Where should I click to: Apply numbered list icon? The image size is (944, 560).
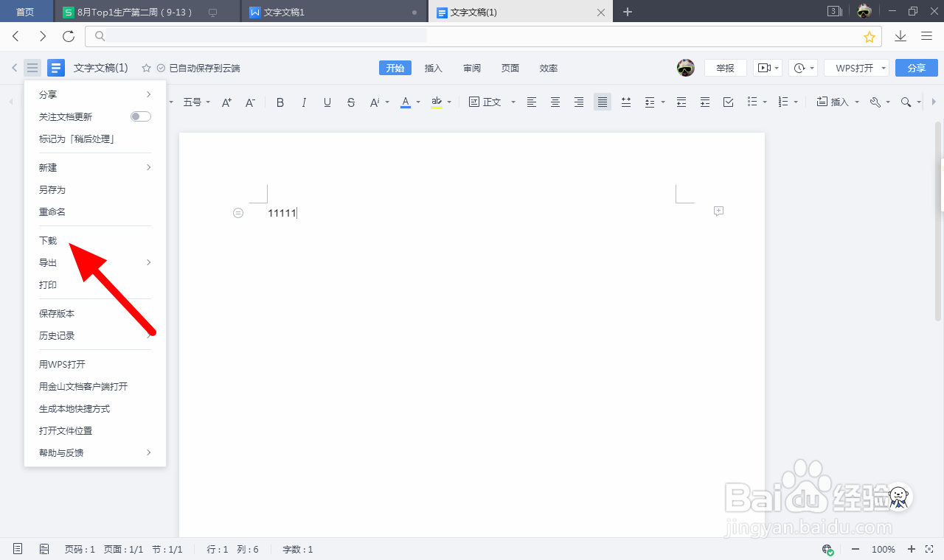point(784,102)
